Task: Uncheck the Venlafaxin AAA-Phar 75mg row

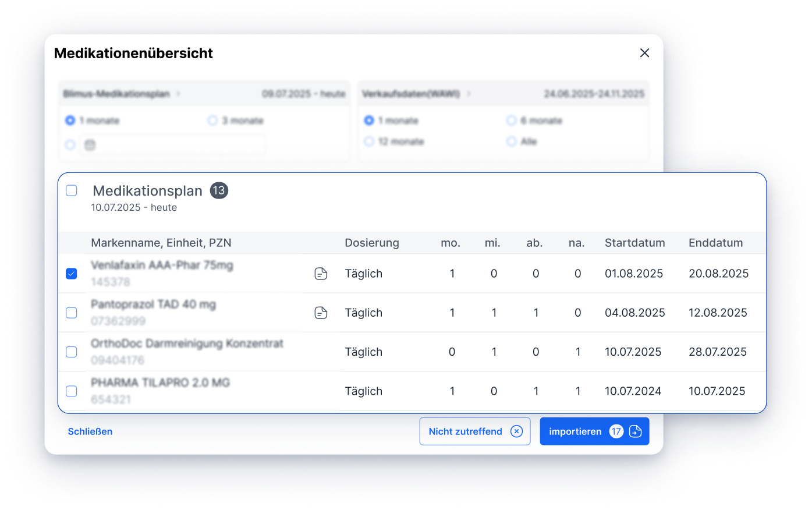Action: tap(72, 274)
